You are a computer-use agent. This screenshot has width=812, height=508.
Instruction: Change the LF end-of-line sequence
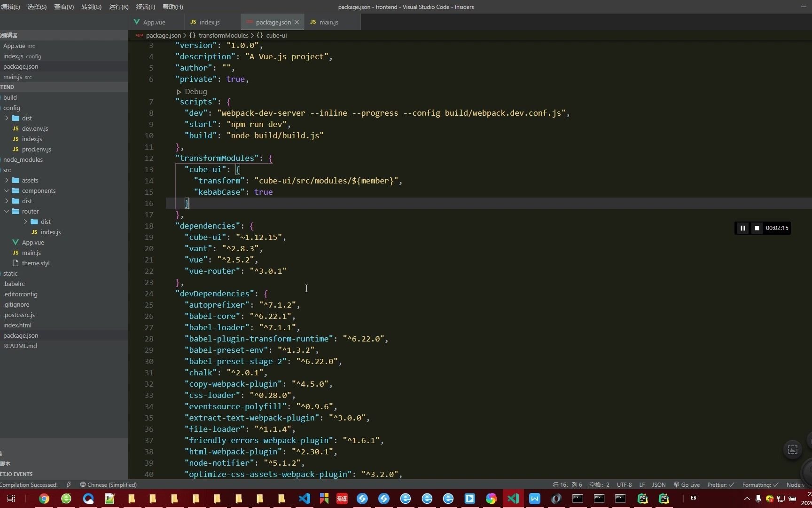(642, 484)
